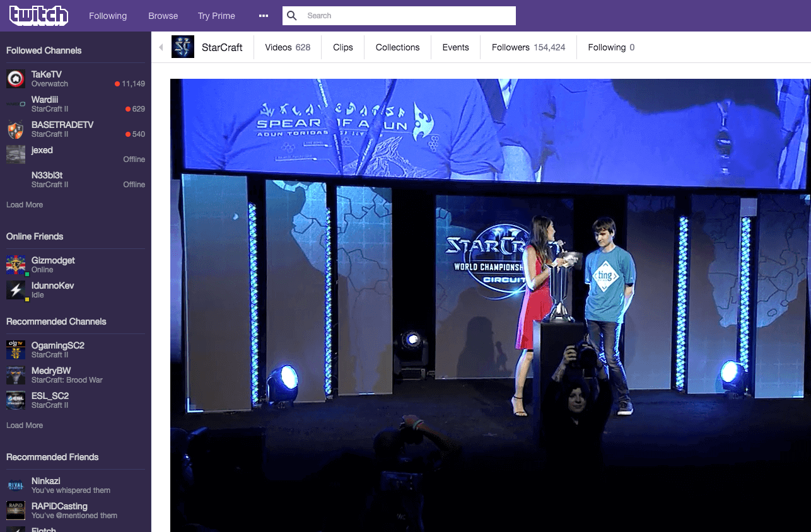Load more followed channels
Image resolution: width=811 pixels, height=532 pixels.
pyautogui.click(x=25, y=205)
